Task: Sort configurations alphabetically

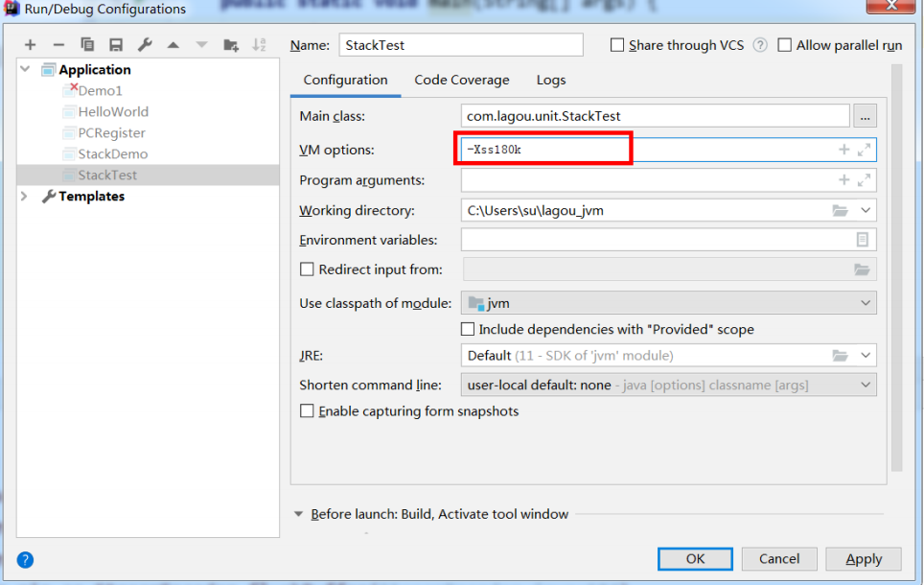Action: 260,45
